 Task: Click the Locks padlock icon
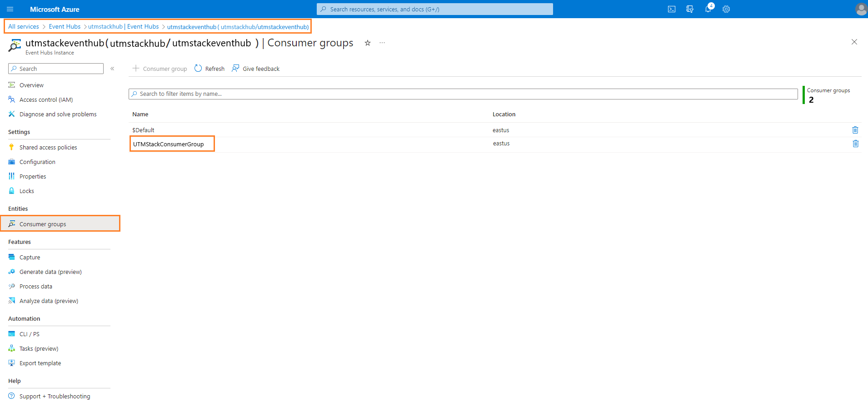12,191
